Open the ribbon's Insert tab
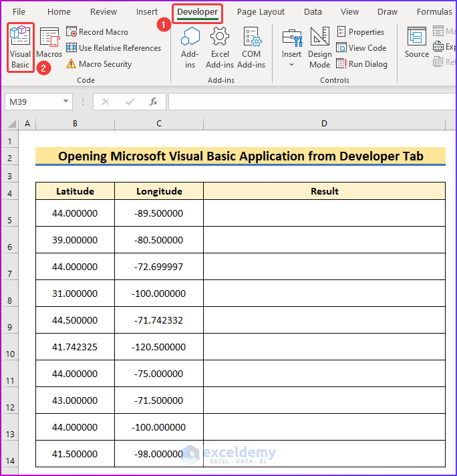Image resolution: width=457 pixels, height=476 pixels. (146, 12)
